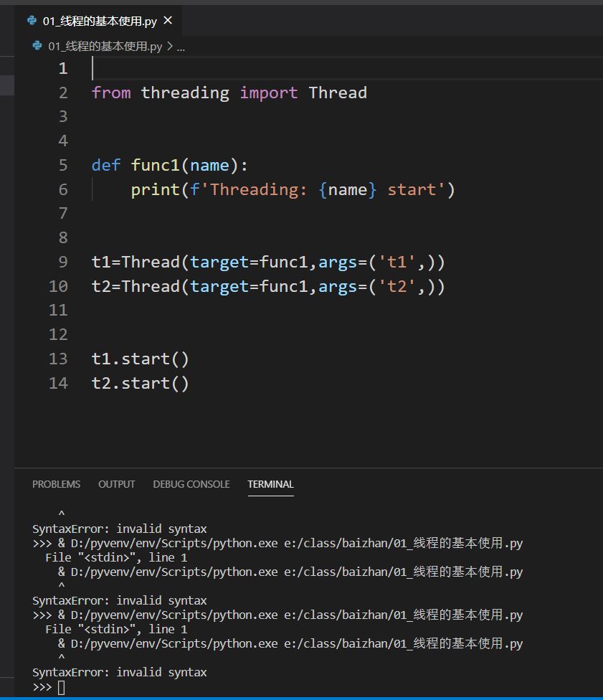
Task: Click the last 'SyntaxError: invalid syntax' terminal line
Action: click(x=119, y=672)
